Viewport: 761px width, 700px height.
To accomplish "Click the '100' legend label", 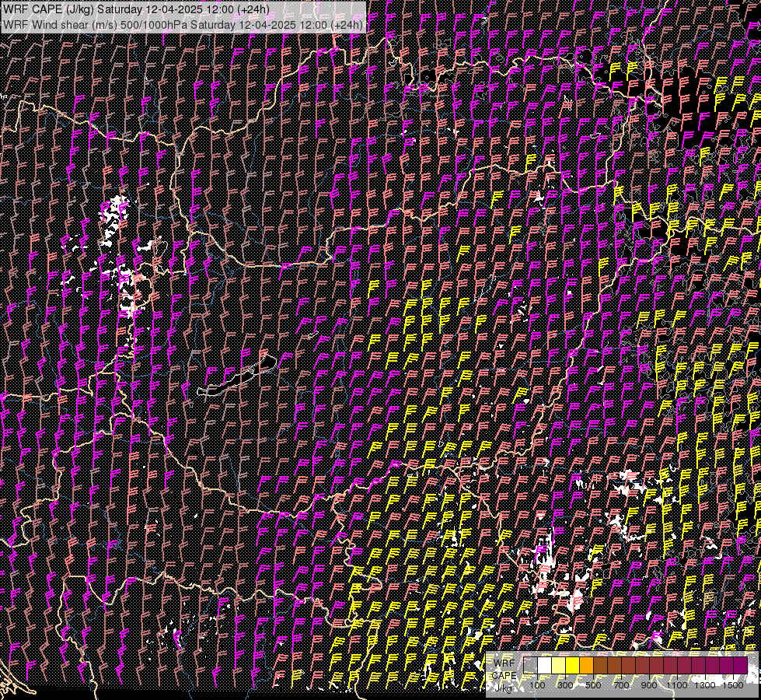I will click(x=537, y=685).
